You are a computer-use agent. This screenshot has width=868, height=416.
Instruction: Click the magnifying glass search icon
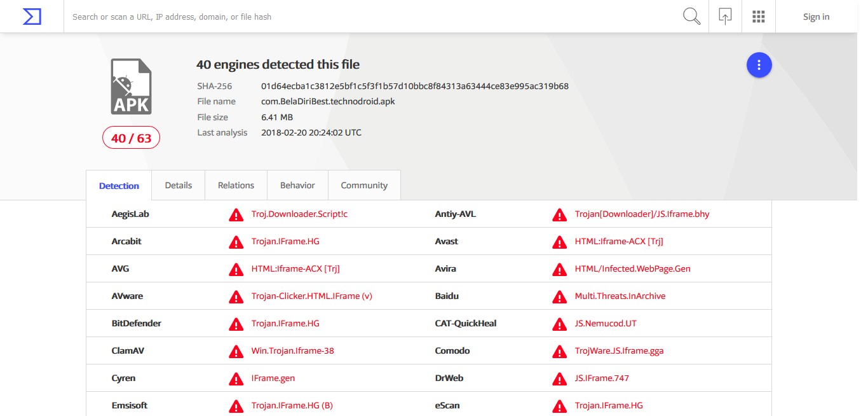coord(691,17)
